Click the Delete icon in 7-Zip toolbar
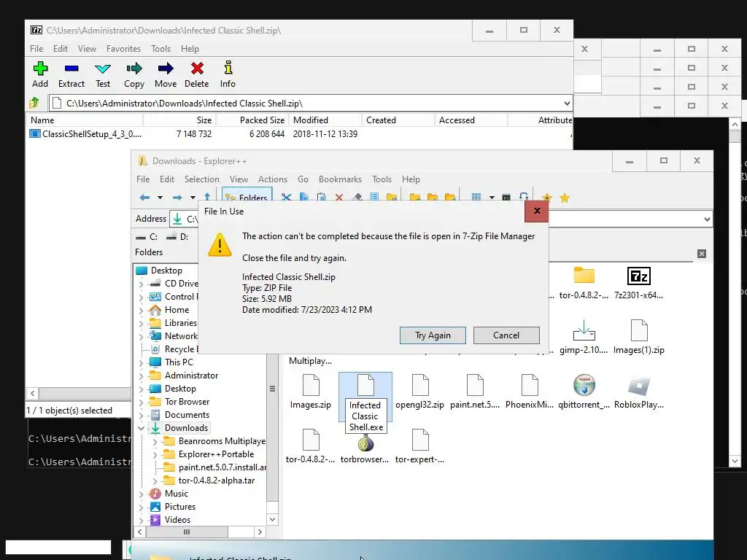This screenshot has height=560, width=747. click(x=197, y=69)
